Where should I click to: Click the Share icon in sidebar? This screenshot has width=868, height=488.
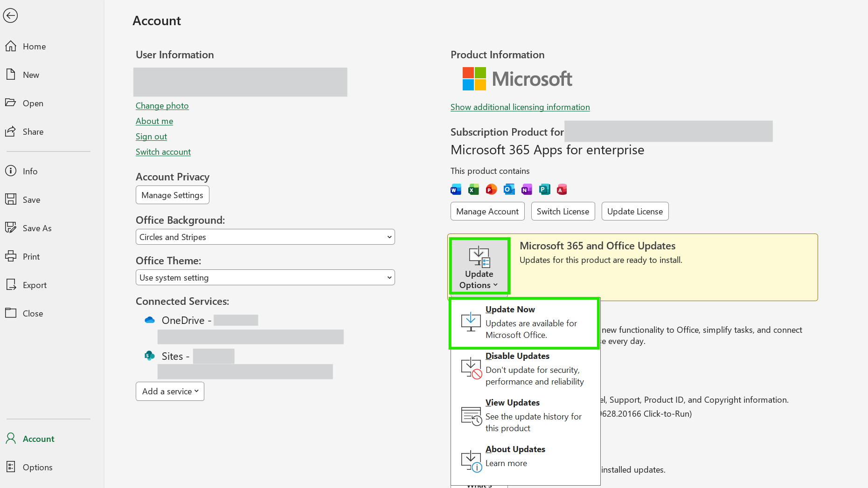click(x=11, y=131)
